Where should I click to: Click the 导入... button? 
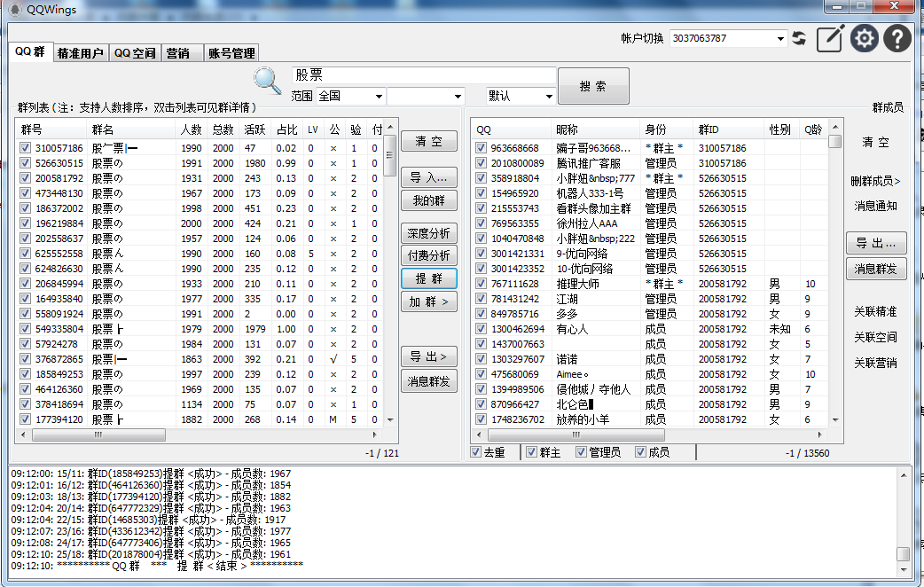[428, 177]
